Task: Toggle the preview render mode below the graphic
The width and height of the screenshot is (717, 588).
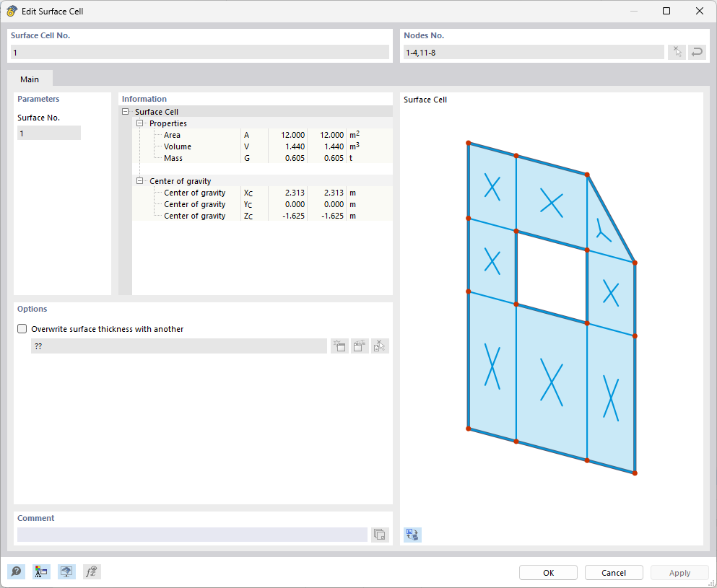Action: point(412,534)
